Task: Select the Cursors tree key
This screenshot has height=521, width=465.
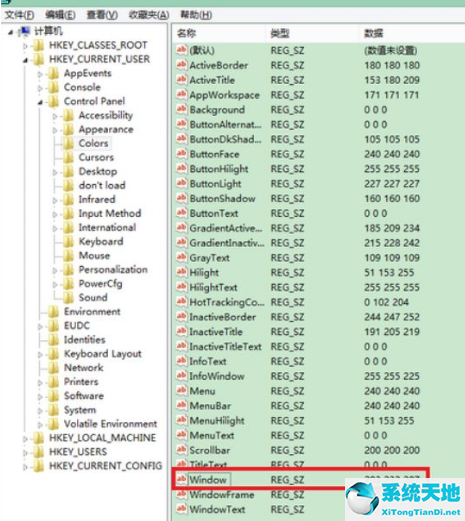Action: pos(96,157)
